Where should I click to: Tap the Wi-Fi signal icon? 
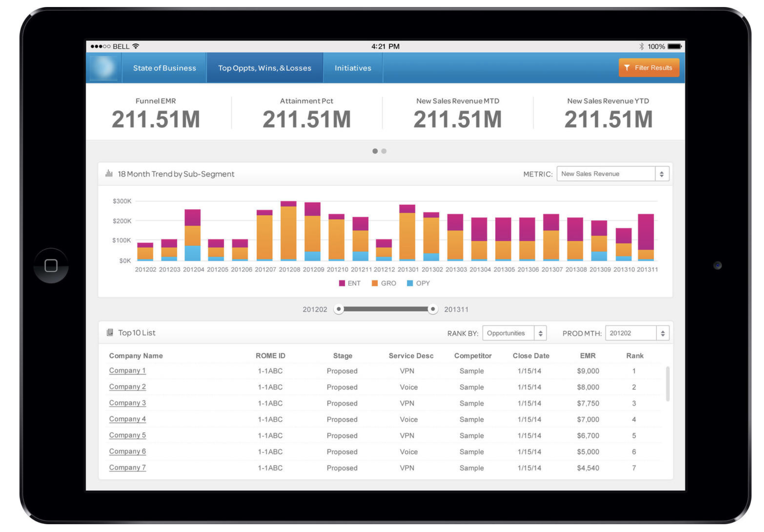tap(136, 46)
